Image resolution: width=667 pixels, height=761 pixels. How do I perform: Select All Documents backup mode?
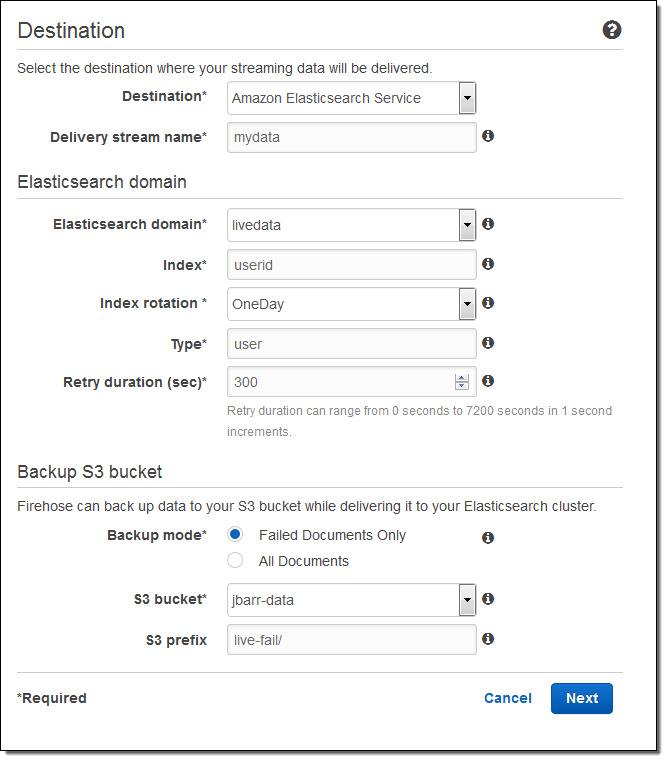(235, 561)
